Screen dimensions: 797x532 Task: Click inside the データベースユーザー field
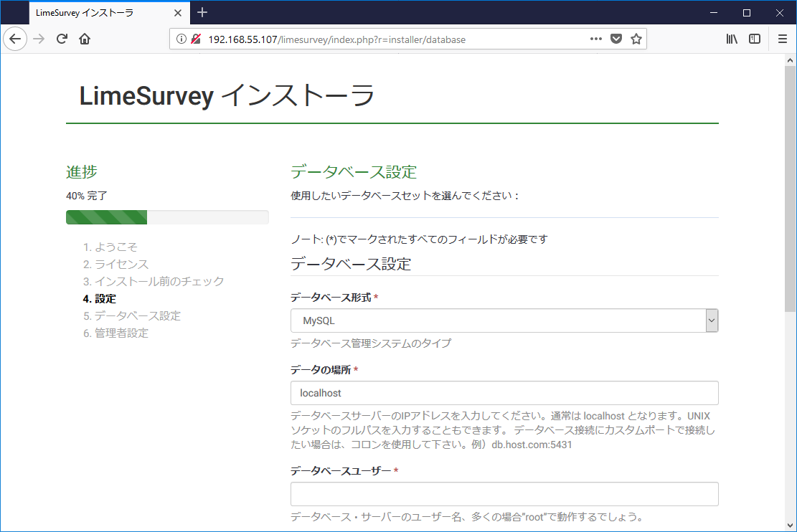click(x=502, y=494)
